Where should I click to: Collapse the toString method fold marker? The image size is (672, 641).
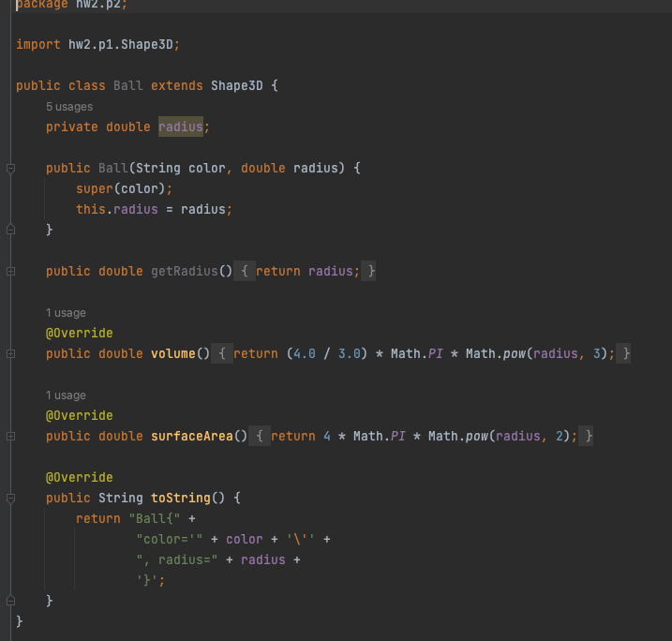click(x=10, y=498)
